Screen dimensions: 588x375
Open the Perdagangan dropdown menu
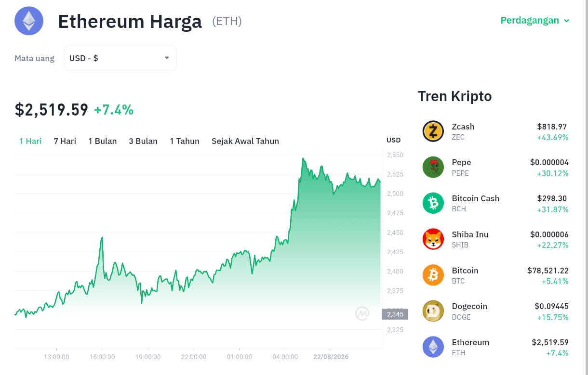[x=535, y=20]
